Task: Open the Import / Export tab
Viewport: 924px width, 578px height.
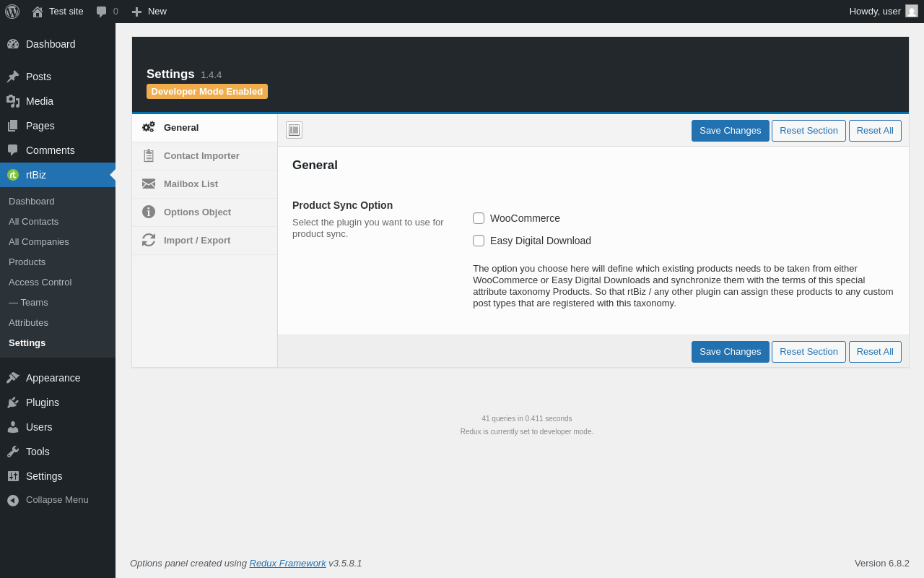Action: (x=205, y=241)
